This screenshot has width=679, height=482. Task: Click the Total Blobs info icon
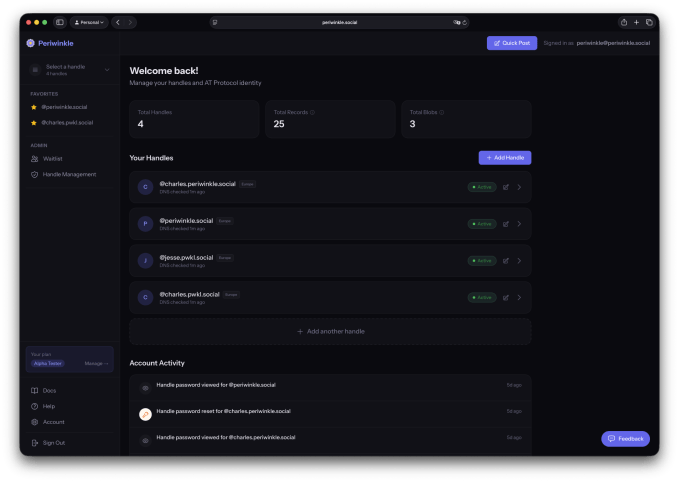pos(442,113)
